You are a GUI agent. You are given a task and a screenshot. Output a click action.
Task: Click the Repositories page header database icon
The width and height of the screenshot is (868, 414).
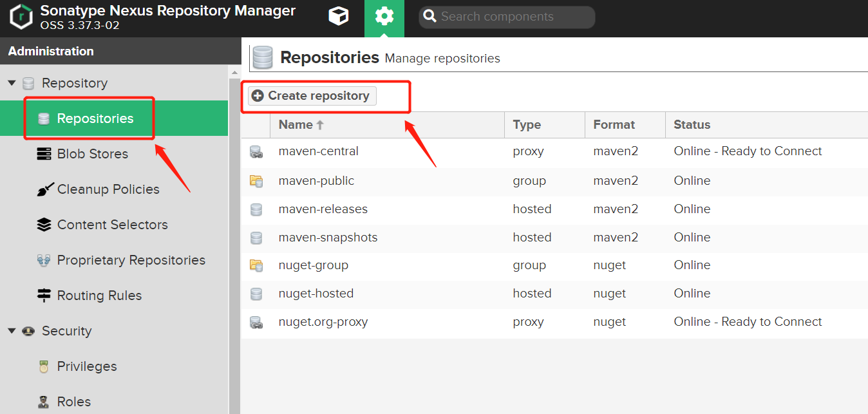pos(262,57)
